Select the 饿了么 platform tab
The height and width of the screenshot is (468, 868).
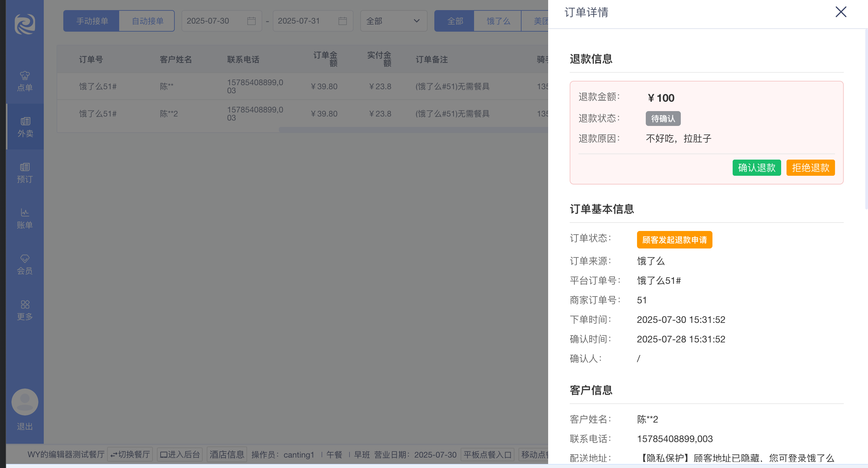(498, 21)
